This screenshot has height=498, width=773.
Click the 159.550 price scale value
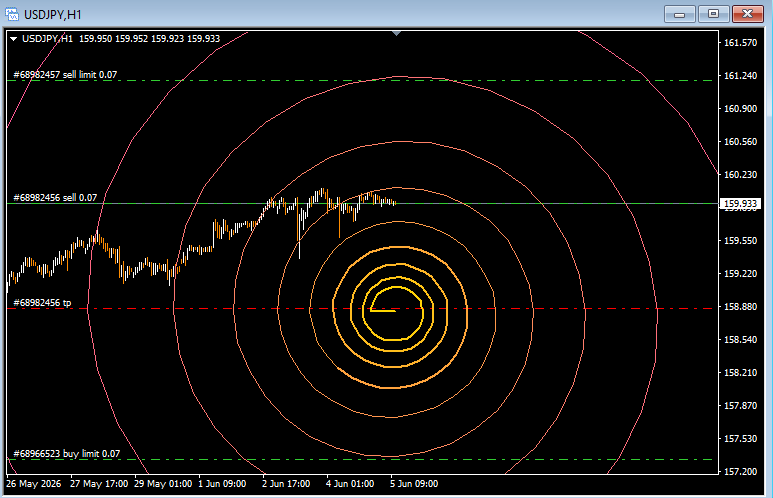pos(740,241)
